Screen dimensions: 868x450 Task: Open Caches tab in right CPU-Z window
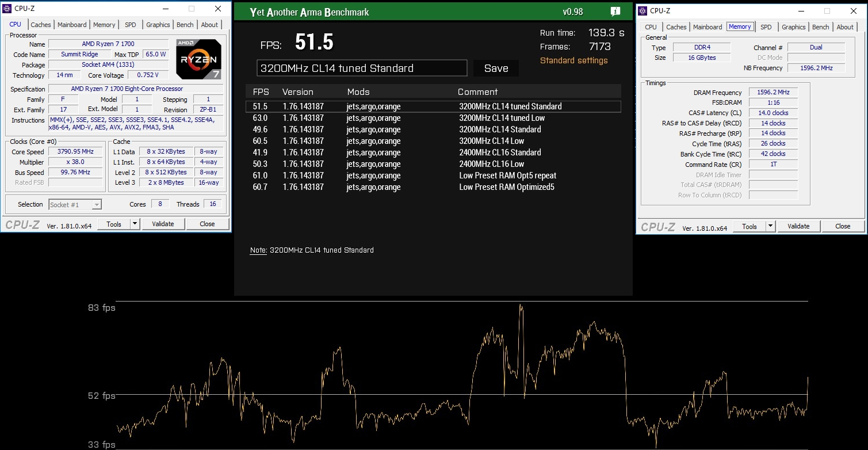point(676,27)
